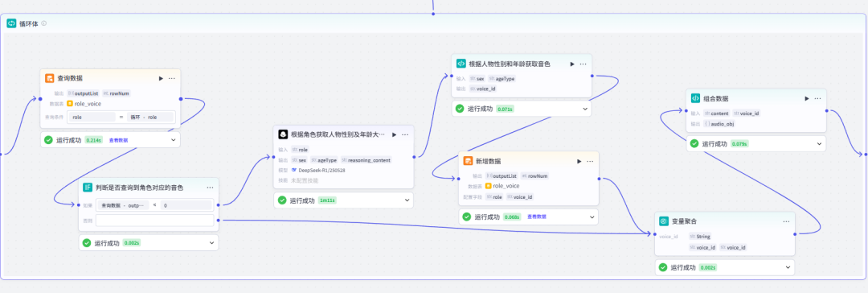Click the green success check under 变量聚合

coord(663,267)
